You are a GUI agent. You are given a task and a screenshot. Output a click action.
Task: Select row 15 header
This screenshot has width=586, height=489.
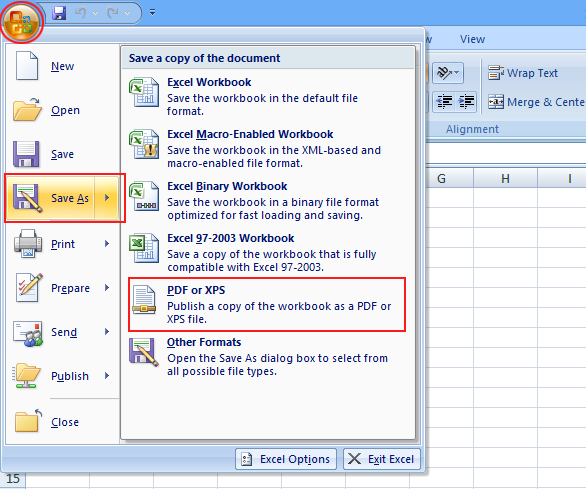[x=13, y=479]
